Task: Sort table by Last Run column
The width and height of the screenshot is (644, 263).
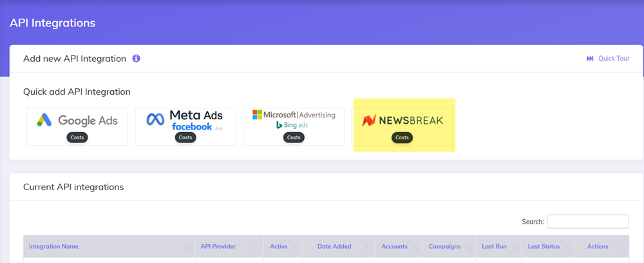Action: (x=498, y=246)
